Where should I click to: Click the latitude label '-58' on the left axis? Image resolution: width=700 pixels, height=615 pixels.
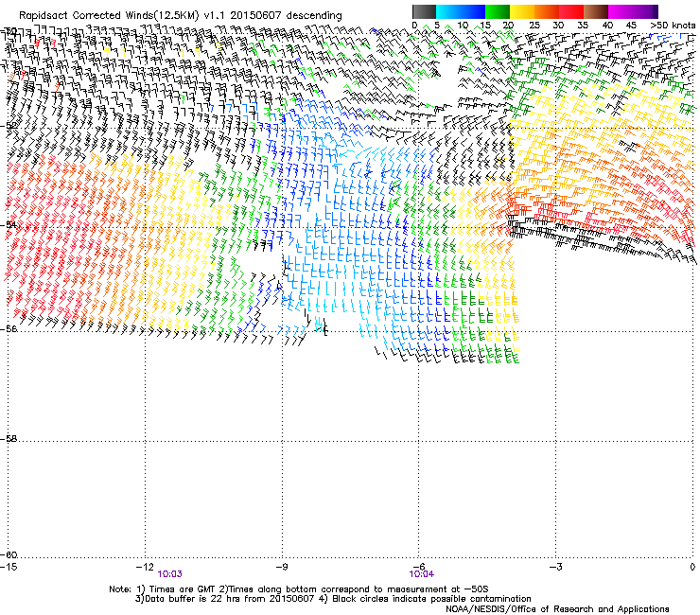point(9,439)
